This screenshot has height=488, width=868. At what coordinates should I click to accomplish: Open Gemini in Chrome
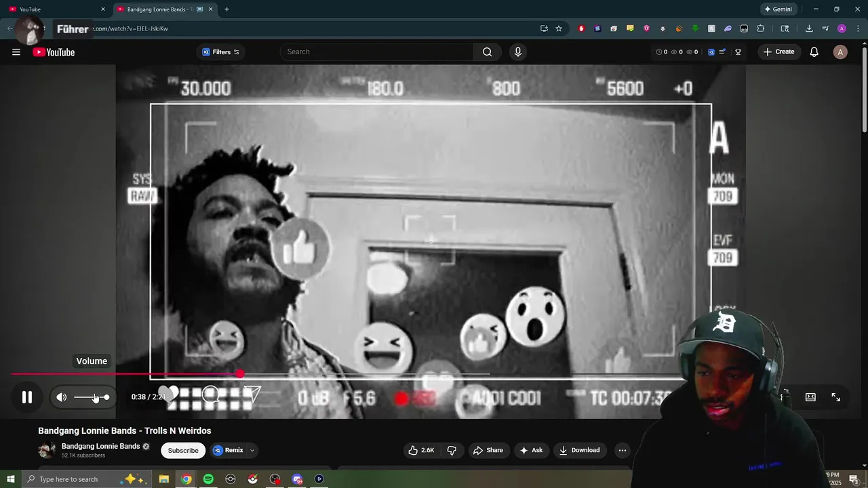point(778,9)
